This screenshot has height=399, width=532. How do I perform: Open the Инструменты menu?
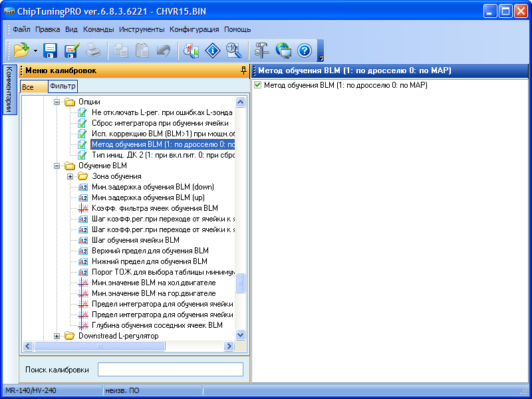pos(142,29)
